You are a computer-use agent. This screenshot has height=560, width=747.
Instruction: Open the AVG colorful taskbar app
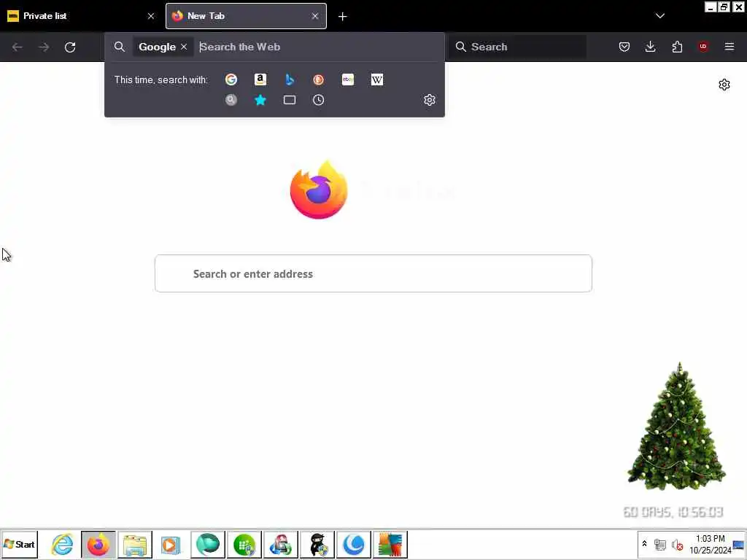point(390,544)
